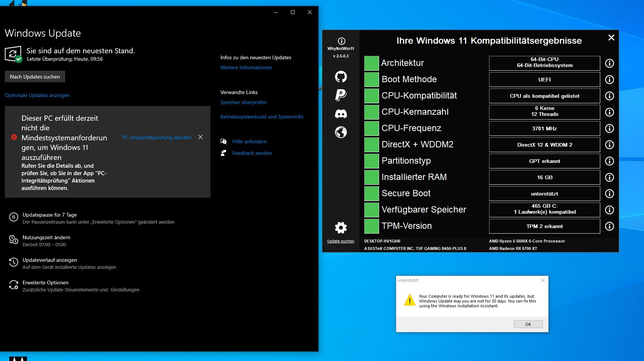Click the 'TPM 2 erkannt' result box

tap(545, 226)
